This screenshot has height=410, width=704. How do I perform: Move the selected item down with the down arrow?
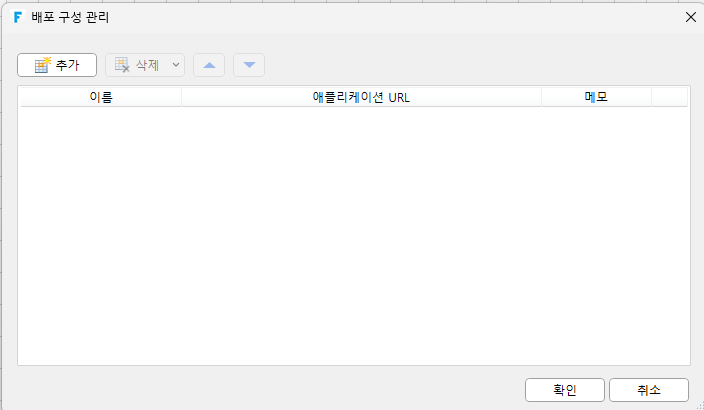tap(249, 65)
